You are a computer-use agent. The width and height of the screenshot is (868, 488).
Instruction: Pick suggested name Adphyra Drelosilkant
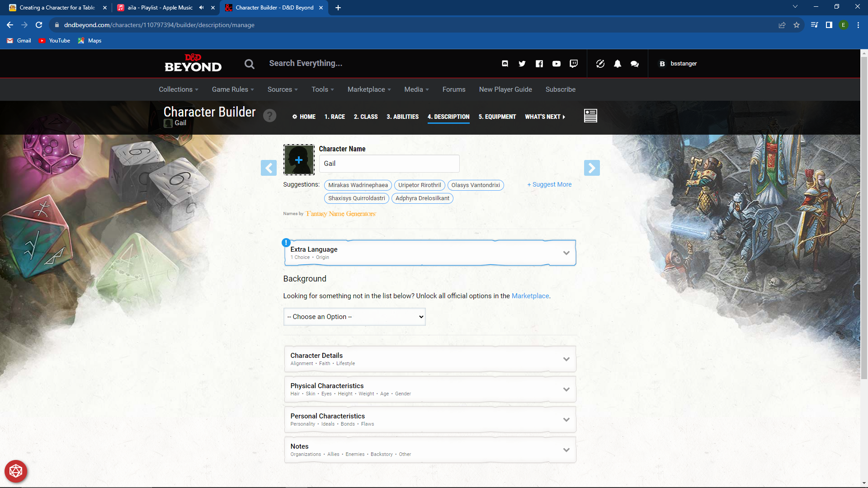click(422, 198)
